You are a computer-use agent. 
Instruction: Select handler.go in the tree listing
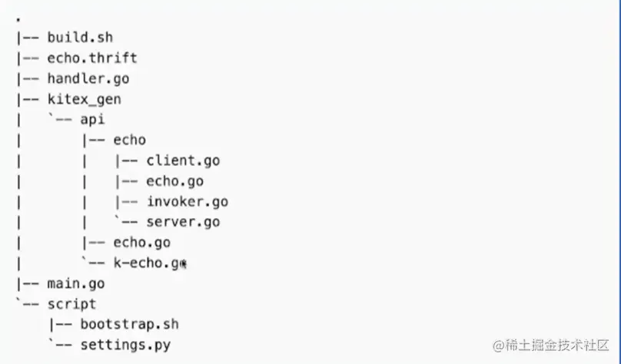click(x=88, y=78)
